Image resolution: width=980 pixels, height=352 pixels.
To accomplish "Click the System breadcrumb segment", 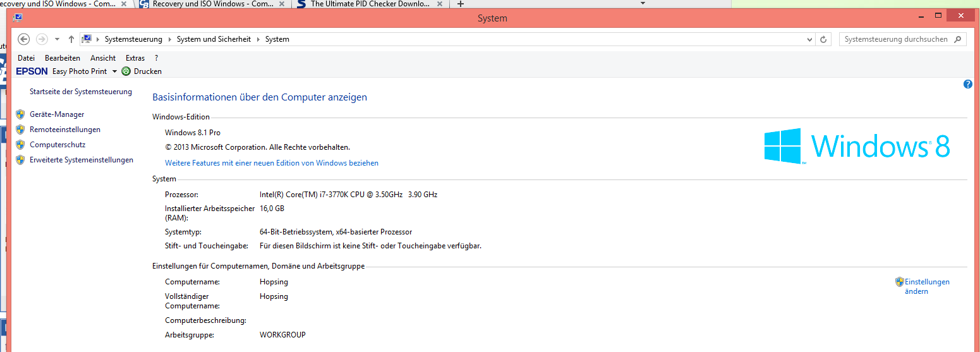I will tap(277, 39).
